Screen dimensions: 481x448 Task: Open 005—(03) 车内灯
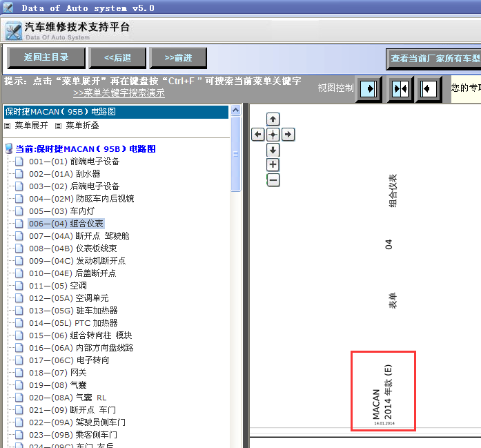pyautogui.click(x=61, y=211)
